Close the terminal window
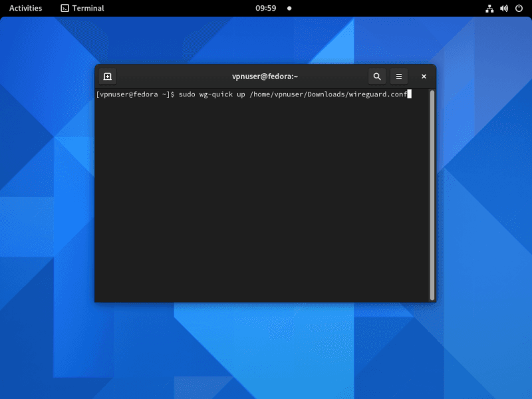 (x=424, y=76)
